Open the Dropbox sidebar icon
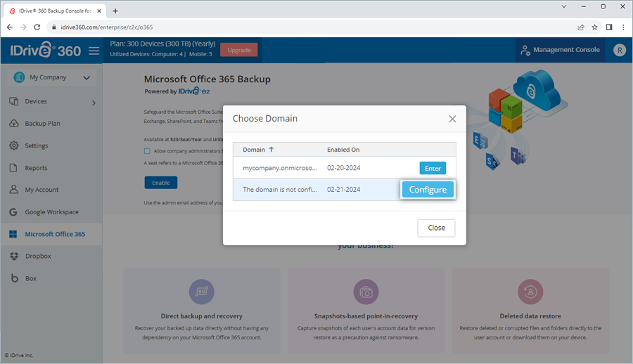 pyautogui.click(x=13, y=256)
